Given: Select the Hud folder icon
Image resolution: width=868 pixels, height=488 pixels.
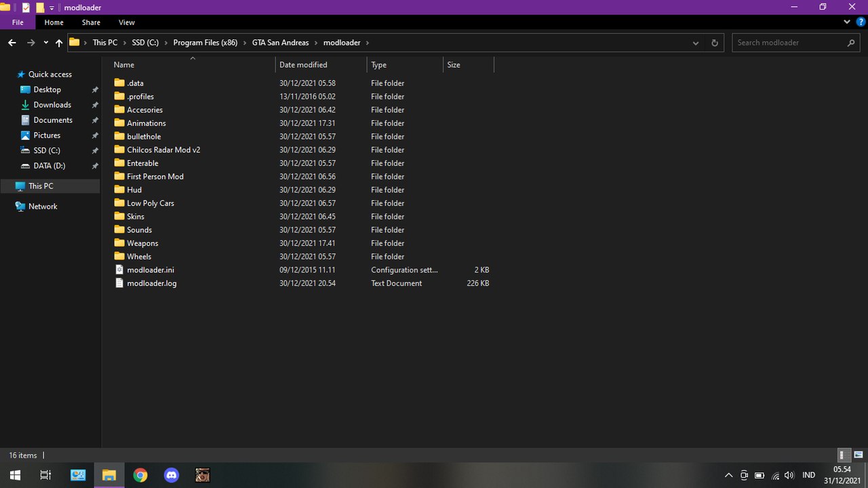Looking at the screenshot, I should pos(119,189).
